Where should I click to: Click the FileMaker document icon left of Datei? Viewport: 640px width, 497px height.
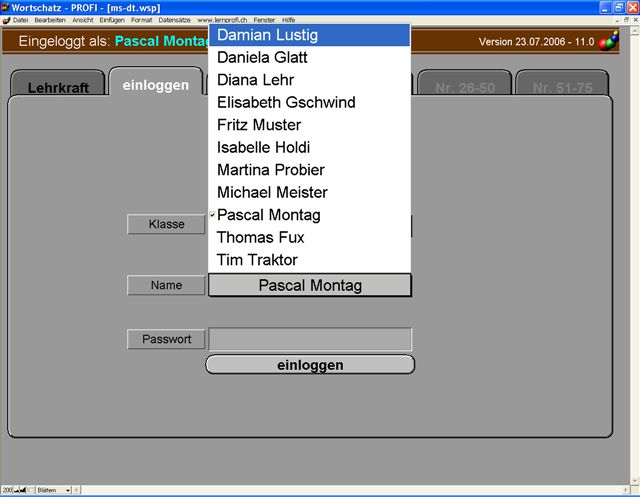6,20
